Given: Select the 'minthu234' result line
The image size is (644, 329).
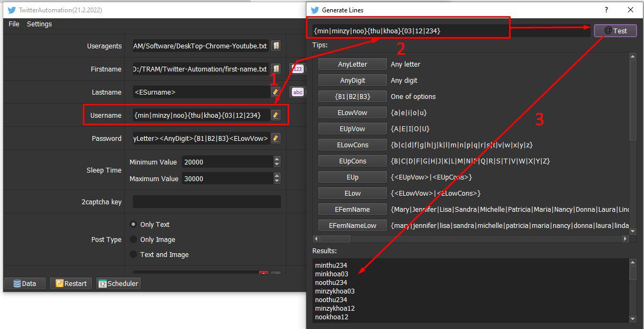Looking at the screenshot, I should (x=331, y=266).
